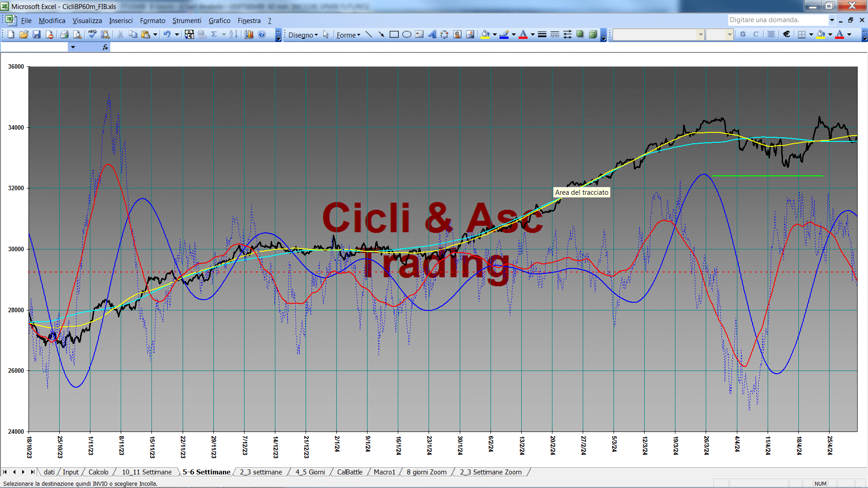Viewport: 868px width, 488px height.
Task: Expand the Drawing Fill Color arrow
Action: point(495,34)
